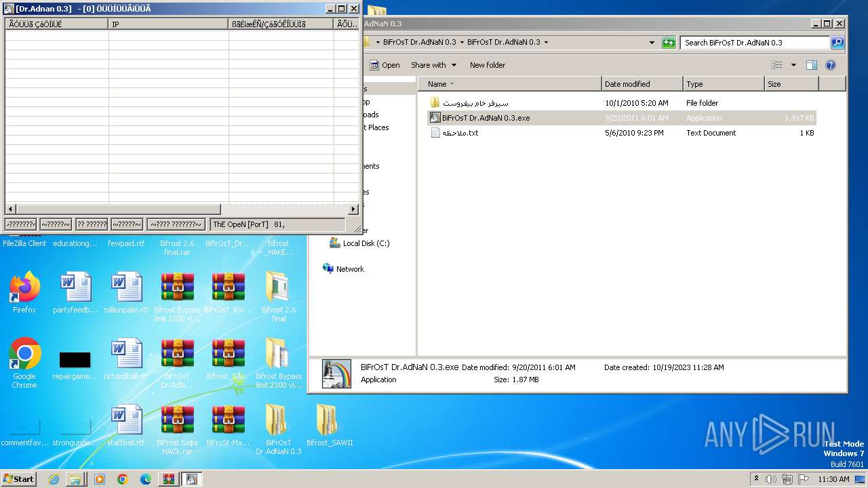Select the Bifrost_SA... RAR archive icon
Screen dimensions: 868x488
[x=228, y=359]
